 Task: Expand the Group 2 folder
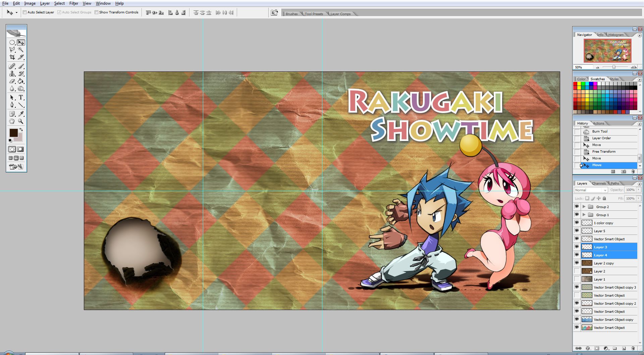coord(584,207)
